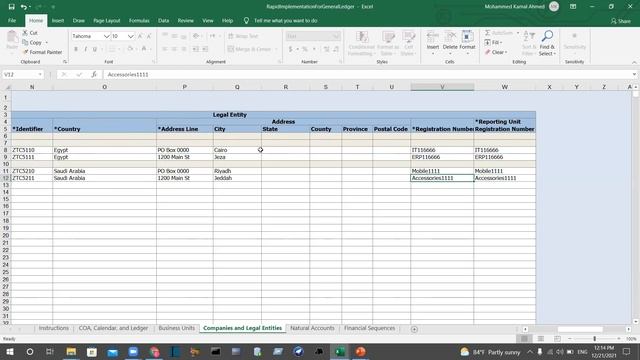Click the Clear eraser icon
640x360 pixels.
point(487,52)
